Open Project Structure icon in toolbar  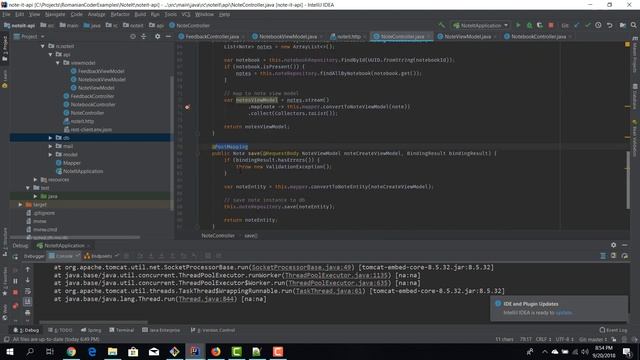(622, 25)
